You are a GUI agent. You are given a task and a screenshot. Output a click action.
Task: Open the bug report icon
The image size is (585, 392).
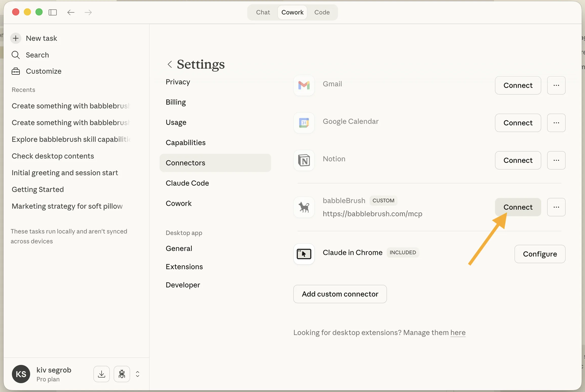[x=122, y=374]
